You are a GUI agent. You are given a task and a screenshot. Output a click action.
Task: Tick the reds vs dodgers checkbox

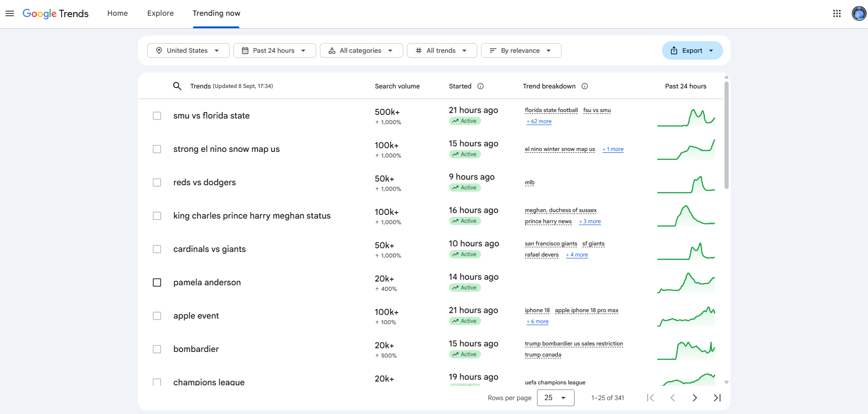pyautogui.click(x=157, y=182)
